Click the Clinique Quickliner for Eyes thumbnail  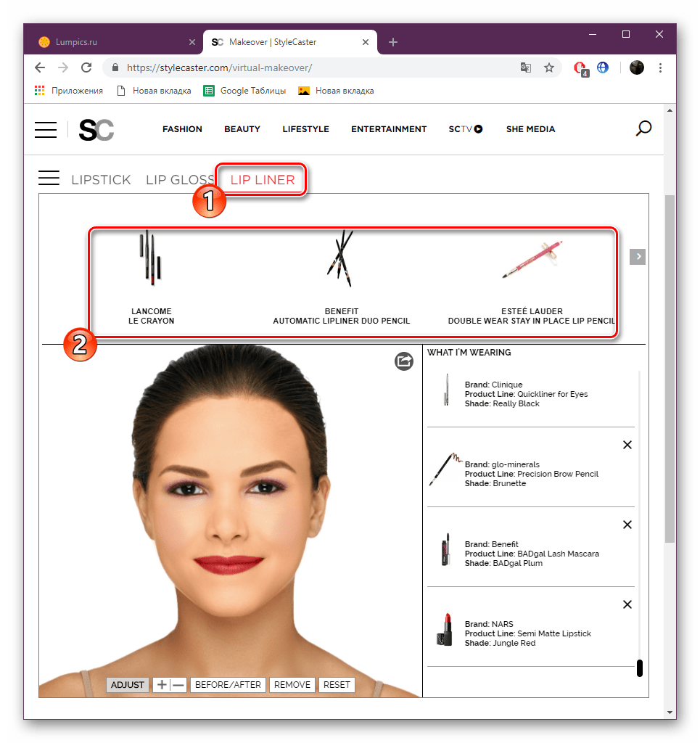tap(446, 390)
